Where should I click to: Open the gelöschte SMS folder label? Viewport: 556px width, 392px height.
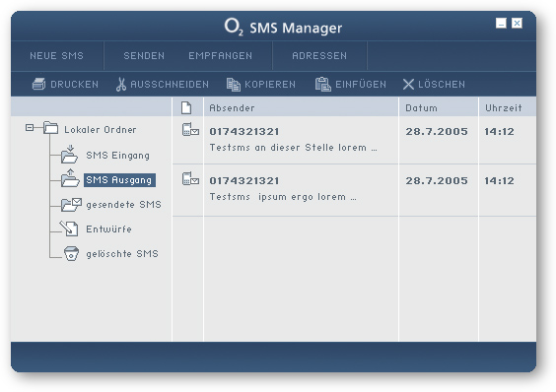coord(122,254)
